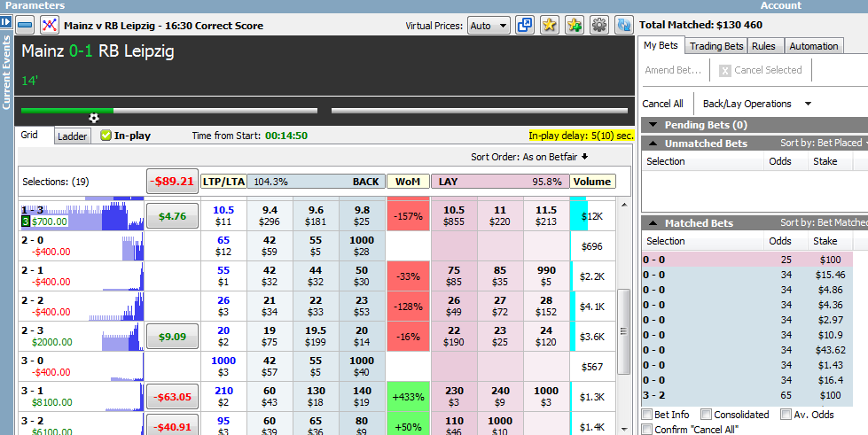This screenshot has width=868, height=435.
Task: Open the Automation tab
Action: pos(814,46)
